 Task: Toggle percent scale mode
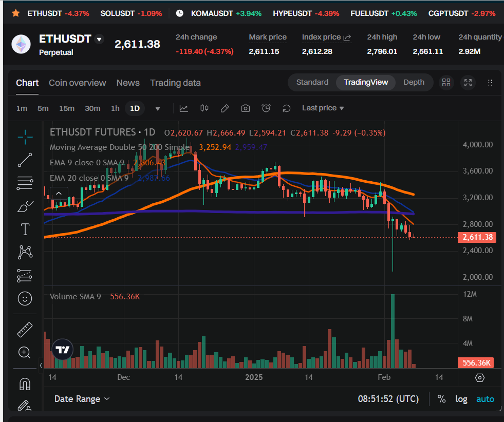(x=442, y=399)
